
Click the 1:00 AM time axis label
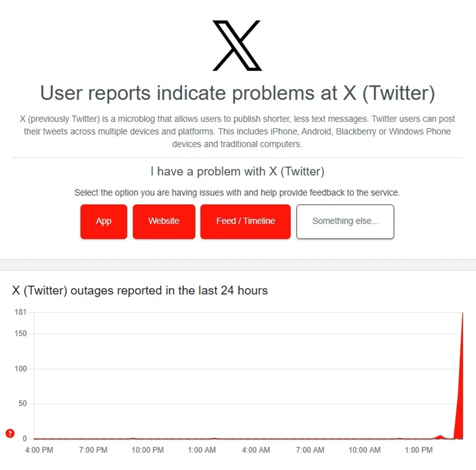click(x=202, y=450)
